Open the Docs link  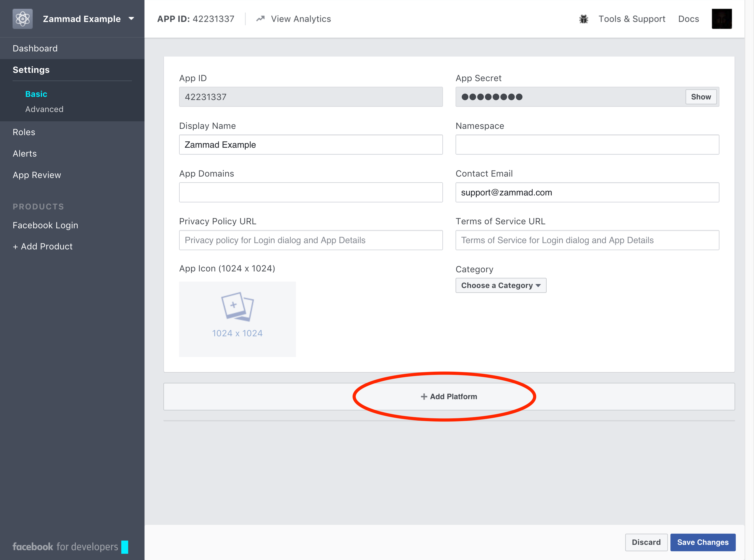pyautogui.click(x=688, y=19)
